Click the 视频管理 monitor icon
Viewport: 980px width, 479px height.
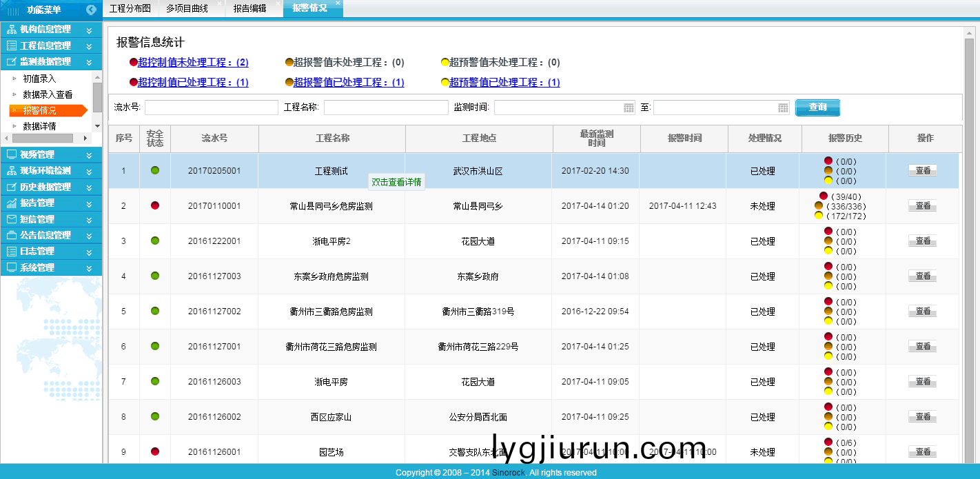coord(11,154)
